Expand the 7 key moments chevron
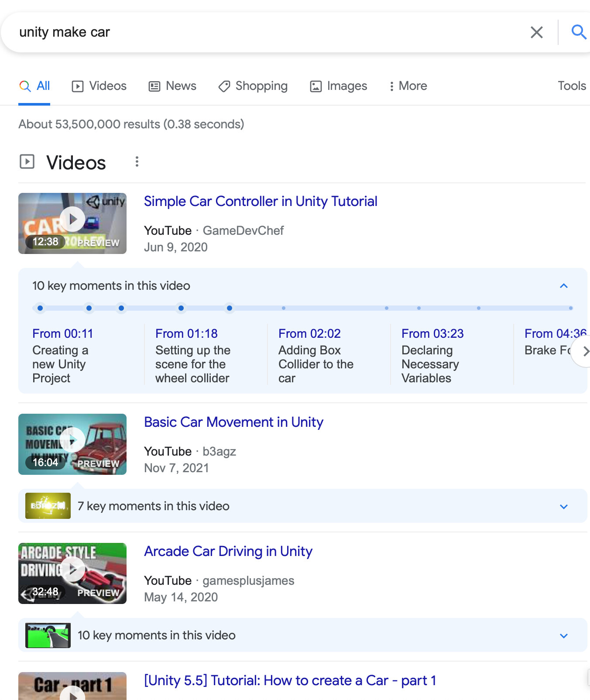Image resolution: width=590 pixels, height=700 pixels. pyautogui.click(x=564, y=506)
